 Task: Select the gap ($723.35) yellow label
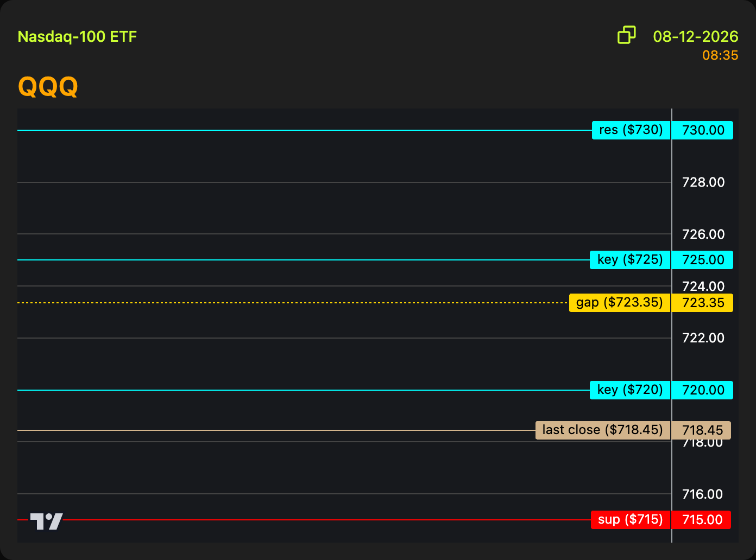620,303
